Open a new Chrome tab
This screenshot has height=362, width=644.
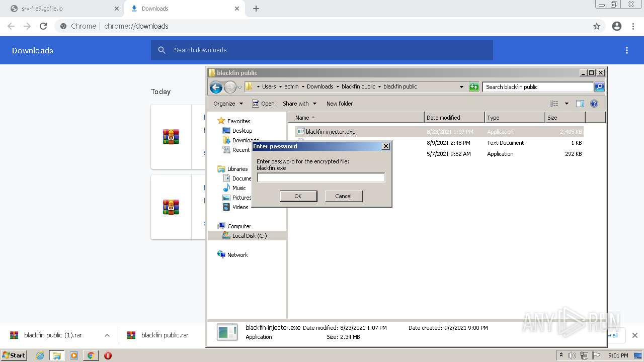[x=256, y=9]
